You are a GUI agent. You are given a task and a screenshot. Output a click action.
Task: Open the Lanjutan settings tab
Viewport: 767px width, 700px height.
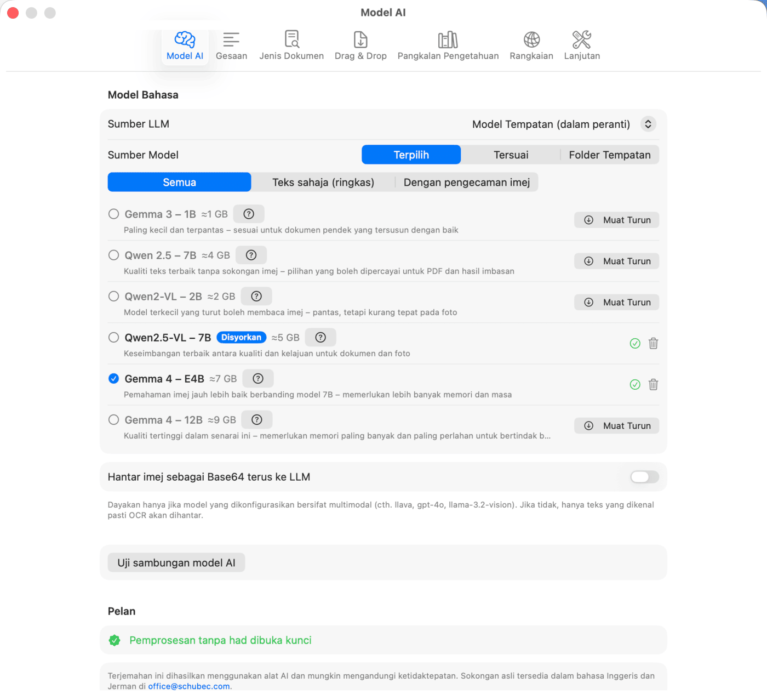click(x=582, y=46)
